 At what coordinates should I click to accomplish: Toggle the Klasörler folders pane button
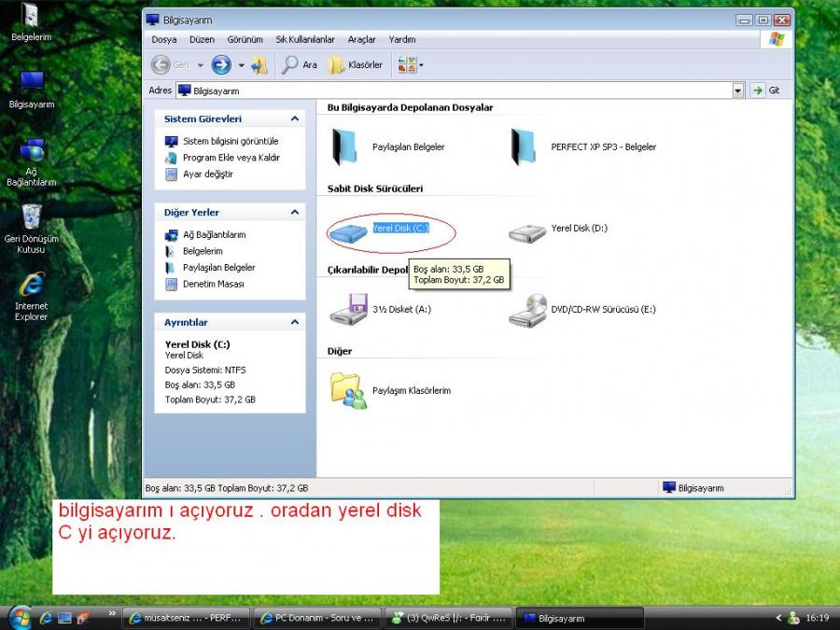pos(356,64)
